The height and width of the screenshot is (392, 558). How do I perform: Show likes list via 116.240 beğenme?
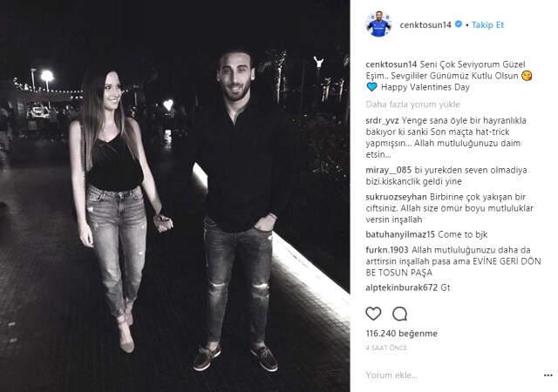tap(402, 334)
